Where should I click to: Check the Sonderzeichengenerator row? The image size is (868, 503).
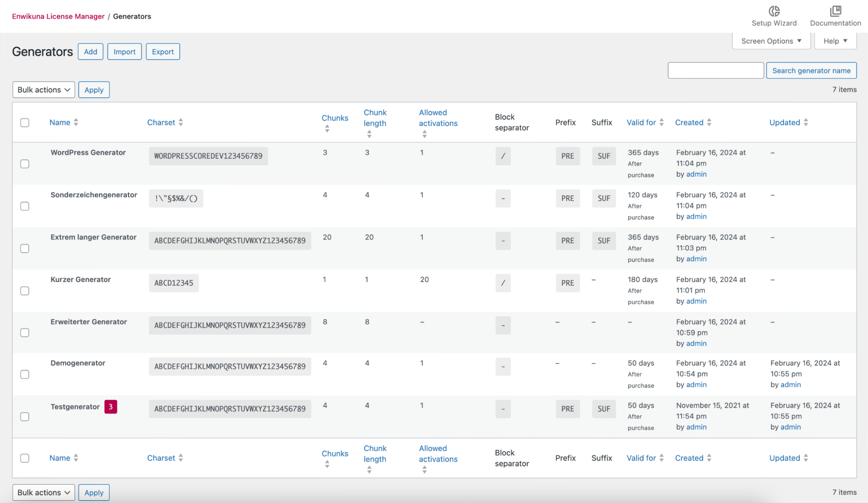tap(25, 206)
